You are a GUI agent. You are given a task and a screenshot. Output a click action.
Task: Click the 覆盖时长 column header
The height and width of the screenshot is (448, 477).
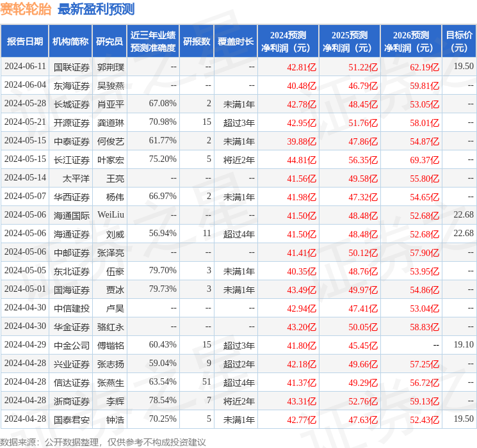[x=236, y=42]
